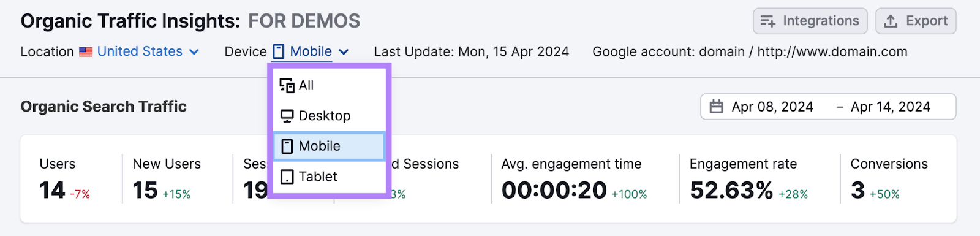Click the United States flag icon

[x=86, y=52]
